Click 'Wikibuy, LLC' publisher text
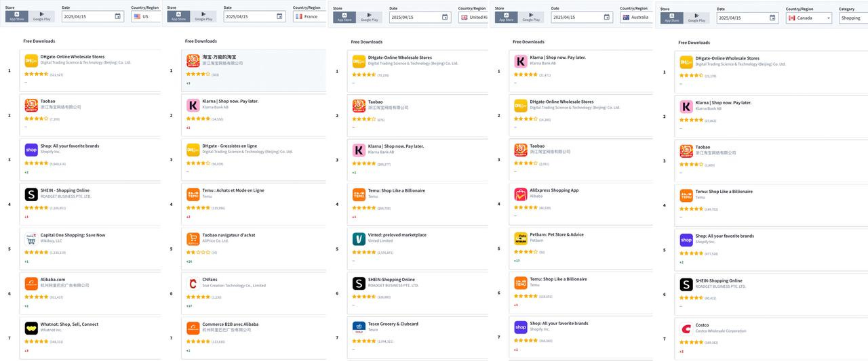 pyautogui.click(x=52, y=240)
